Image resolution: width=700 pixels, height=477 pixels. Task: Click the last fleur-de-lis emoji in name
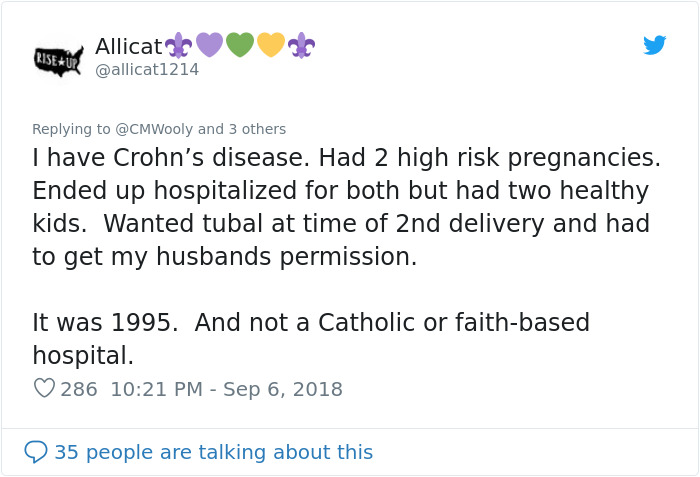pos(301,45)
